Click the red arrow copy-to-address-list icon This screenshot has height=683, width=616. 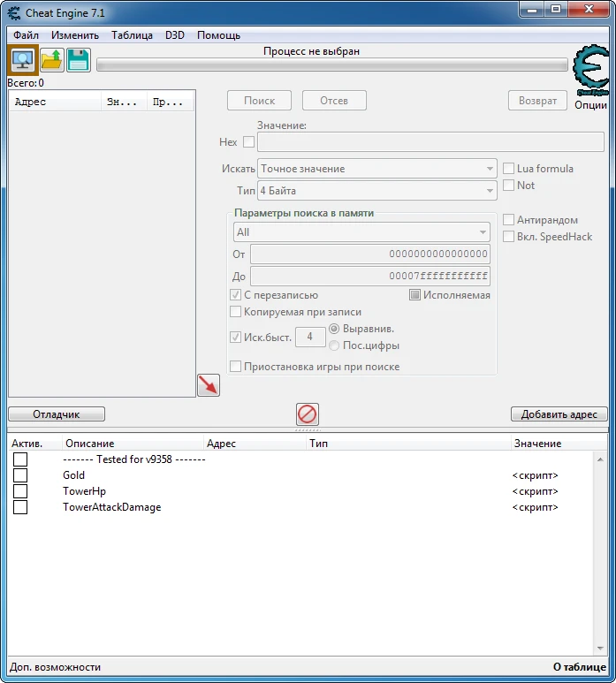(x=209, y=385)
